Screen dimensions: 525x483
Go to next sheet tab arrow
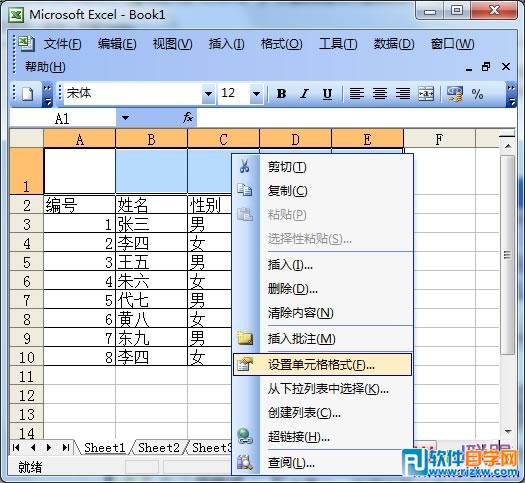click(49, 448)
